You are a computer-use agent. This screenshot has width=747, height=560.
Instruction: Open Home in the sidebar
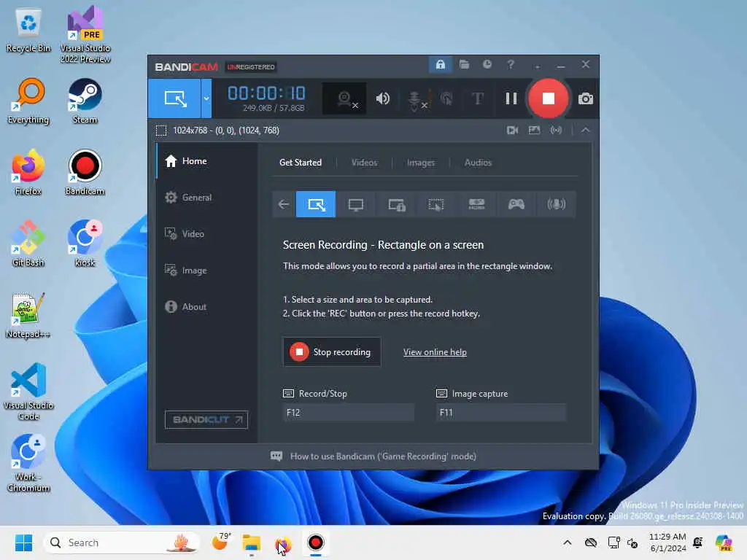point(206,161)
